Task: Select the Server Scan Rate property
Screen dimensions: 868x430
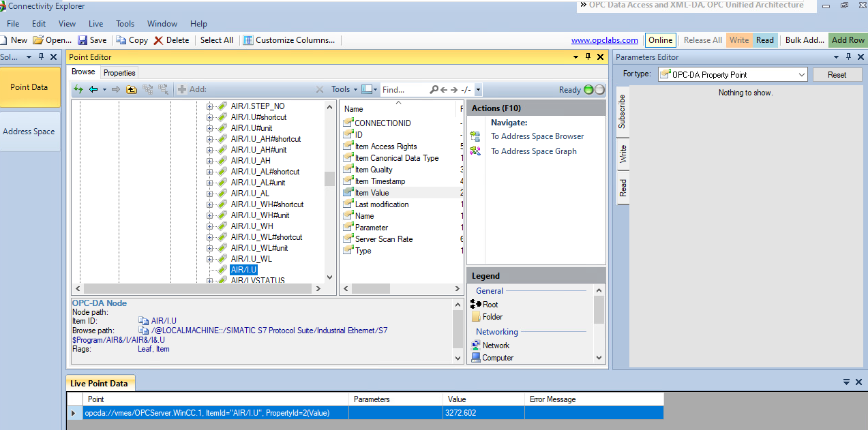Action: coord(384,239)
